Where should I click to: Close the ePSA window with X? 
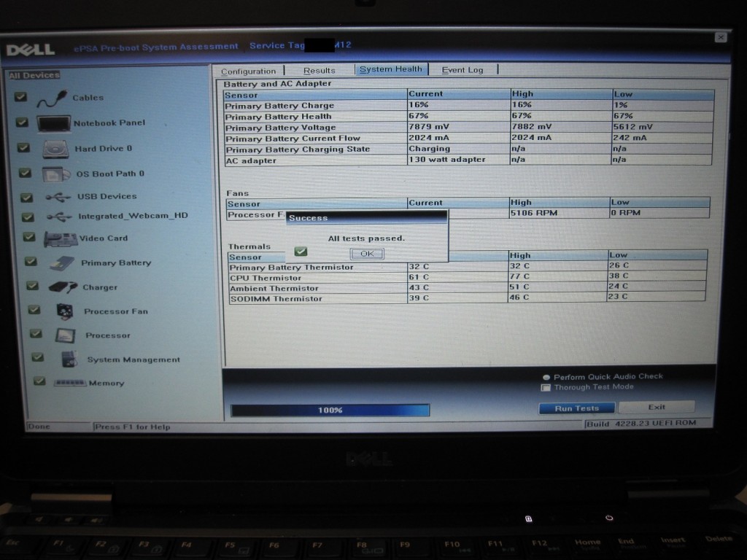coord(721,37)
